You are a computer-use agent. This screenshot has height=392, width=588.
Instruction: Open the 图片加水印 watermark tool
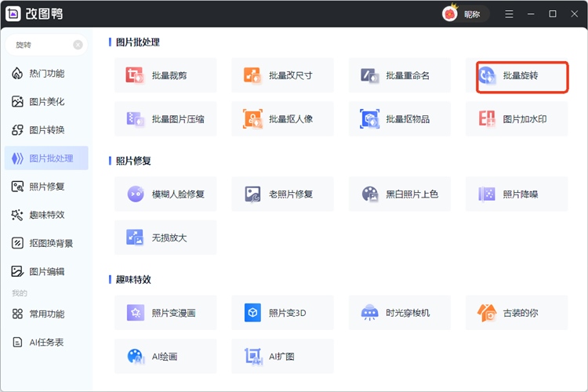pyautogui.click(x=516, y=119)
